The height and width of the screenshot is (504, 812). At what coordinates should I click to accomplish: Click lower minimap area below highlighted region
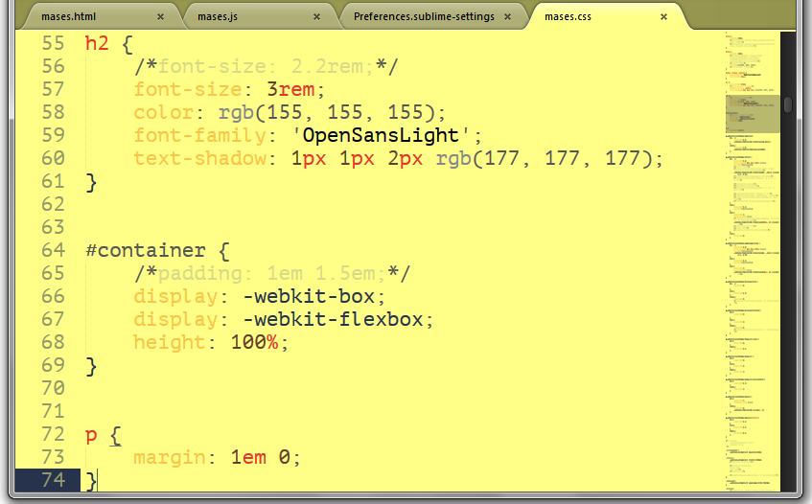coord(753,310)
